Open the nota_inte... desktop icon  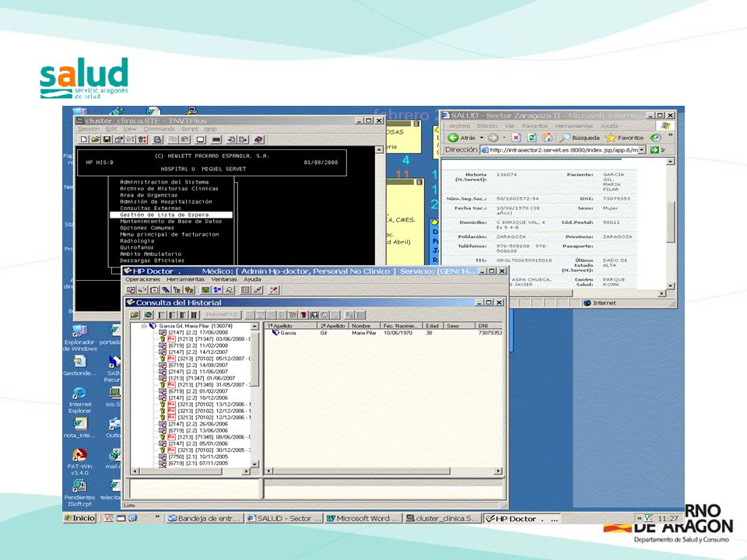(79, 428)
